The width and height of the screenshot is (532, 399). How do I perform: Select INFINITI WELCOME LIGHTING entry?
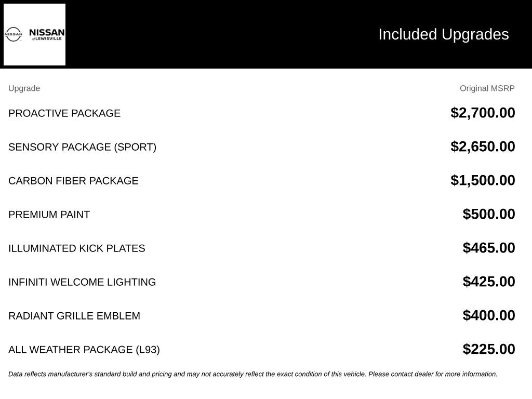(x=82, y=282)
